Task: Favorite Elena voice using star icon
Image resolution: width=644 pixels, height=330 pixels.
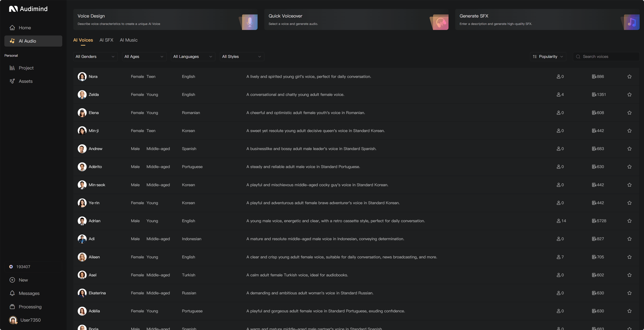Action: [x=630, y=113]
